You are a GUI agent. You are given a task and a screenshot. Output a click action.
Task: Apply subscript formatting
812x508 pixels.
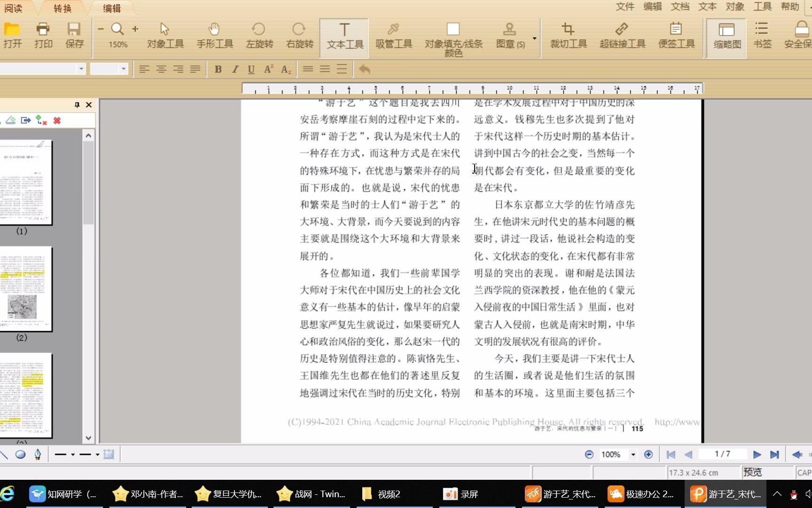point(286,70)
